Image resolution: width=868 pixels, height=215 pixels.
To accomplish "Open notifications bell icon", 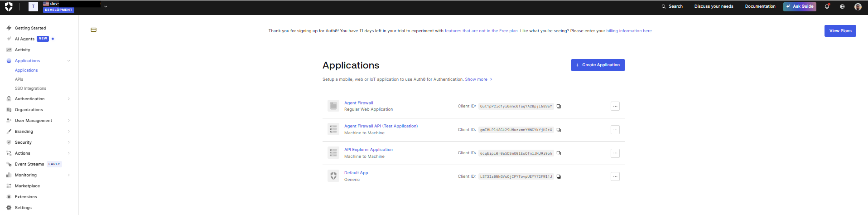I will coord(827,6).
